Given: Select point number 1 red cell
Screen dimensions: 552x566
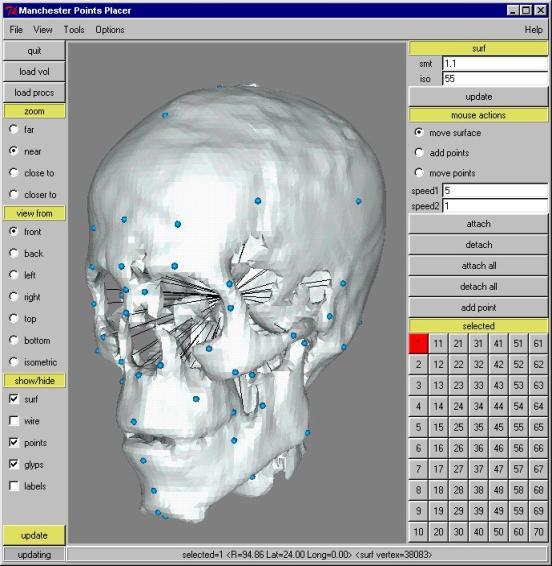Looking at the screenshot, I should tap(418, 343).
